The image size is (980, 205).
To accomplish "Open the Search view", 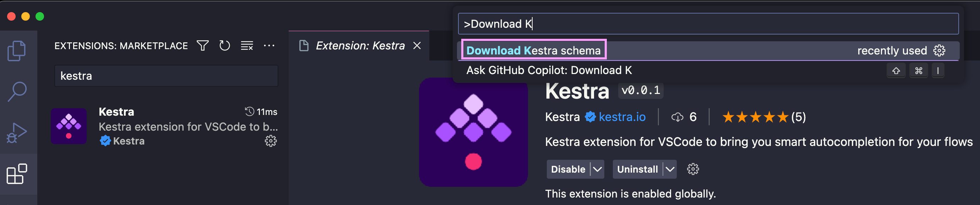I will pos(17,91).
